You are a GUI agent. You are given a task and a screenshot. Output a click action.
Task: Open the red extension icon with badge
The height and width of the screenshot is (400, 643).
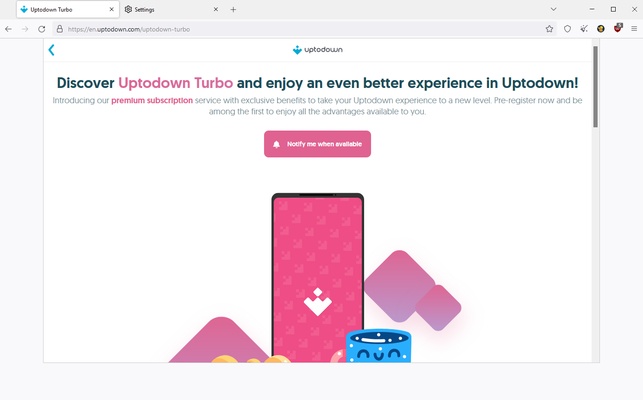click(618, 28)
